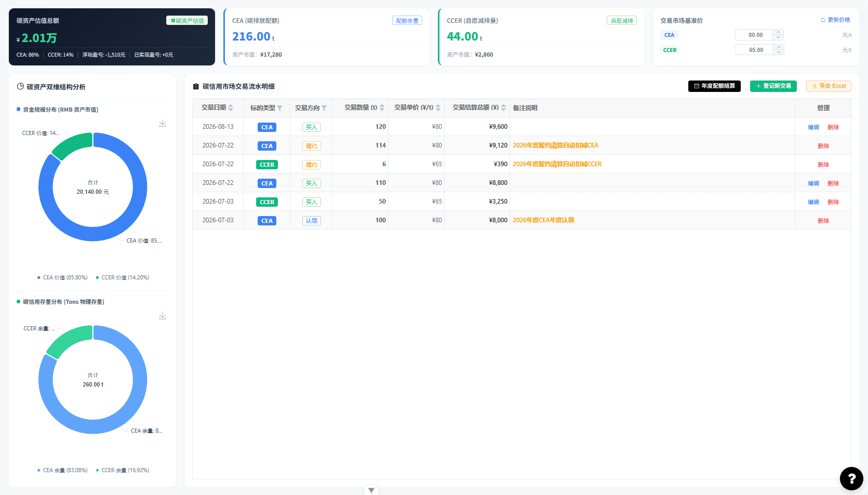Click remark 2026年度履约清算自动扣减CCER

tap(557, 164)
